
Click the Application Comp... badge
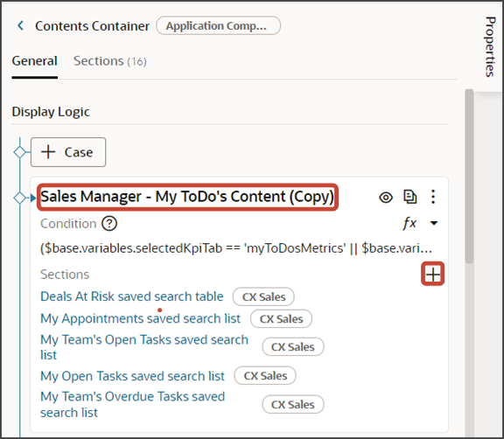pos(218,25)
